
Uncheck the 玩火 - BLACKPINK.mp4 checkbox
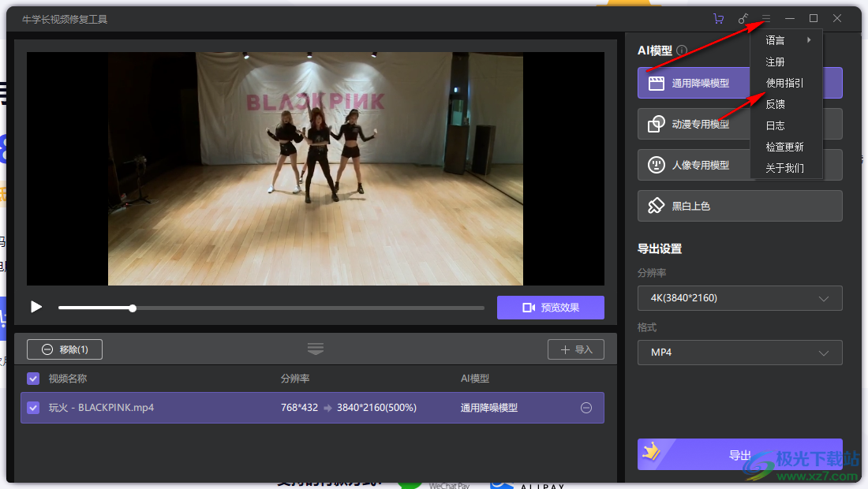pos(33,408)
